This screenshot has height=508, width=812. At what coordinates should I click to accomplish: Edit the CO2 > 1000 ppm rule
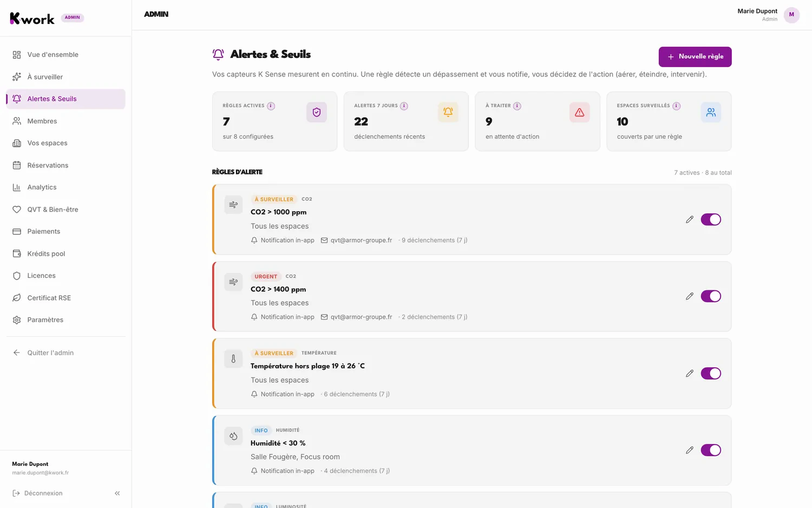690,219
